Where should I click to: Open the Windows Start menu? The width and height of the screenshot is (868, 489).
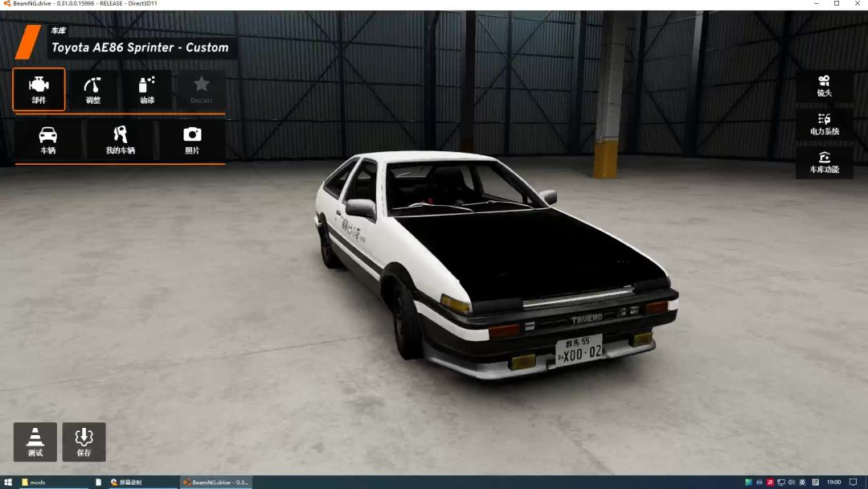8,483
